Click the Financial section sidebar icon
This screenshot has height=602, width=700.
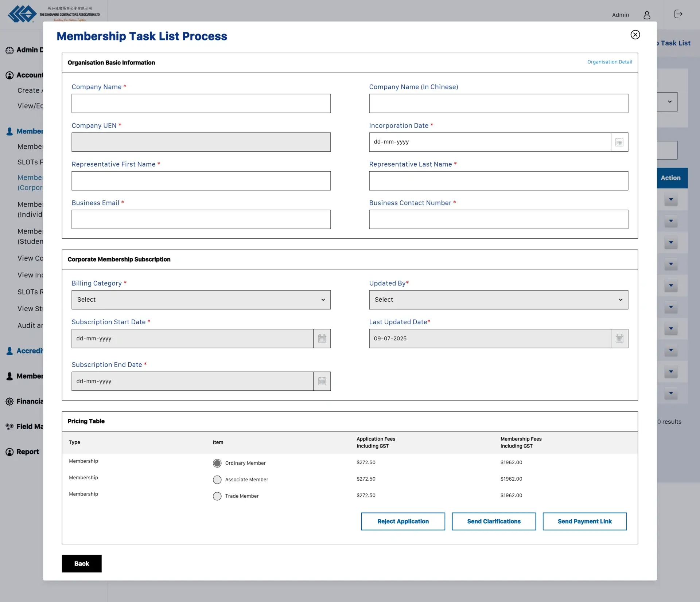point(9,401)
